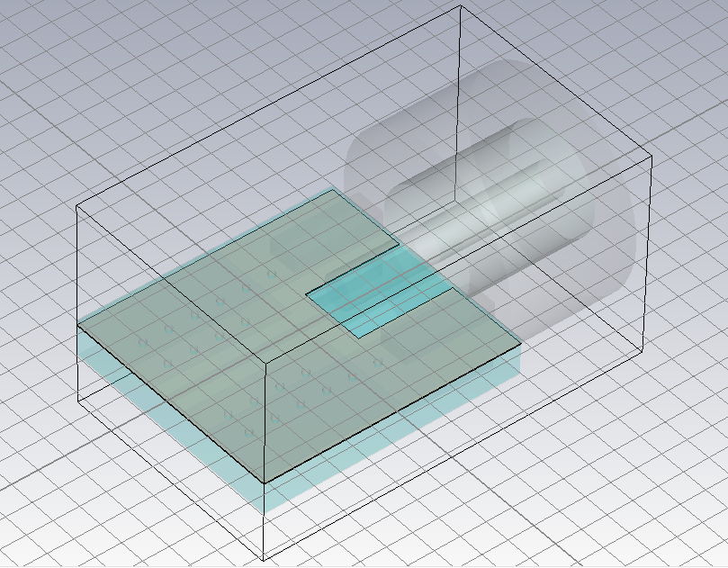728x568 pixels.
Task: Click the bounding box's upper left corner
Action: click(76, 205)
